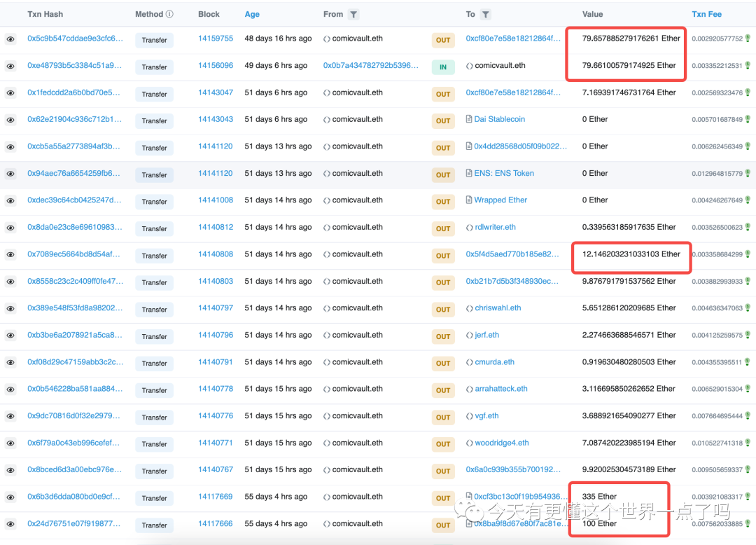This screenshot has height=545, width=756.
Task: Click the gas pump icon on 0.002920577752 fee
Action: click(x=748, y=38)
